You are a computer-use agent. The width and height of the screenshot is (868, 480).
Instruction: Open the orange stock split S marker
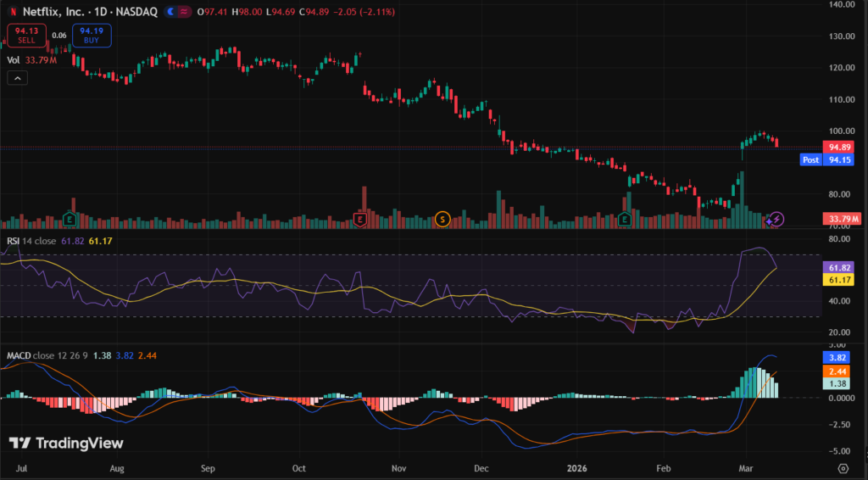coord(441,220)
